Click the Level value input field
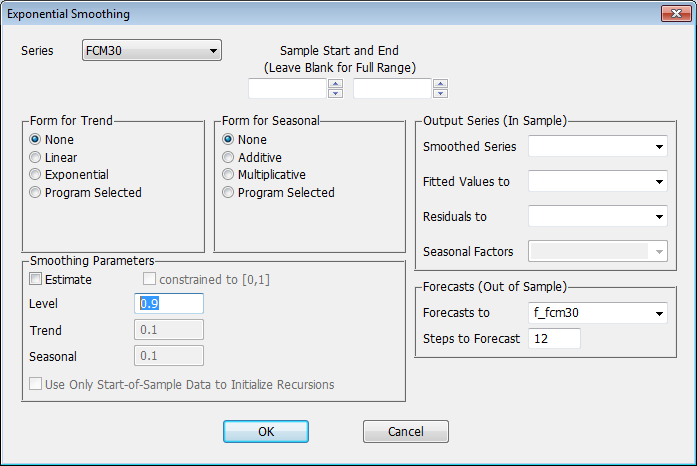This screenshot has height=466, width=697. [169, 303]
